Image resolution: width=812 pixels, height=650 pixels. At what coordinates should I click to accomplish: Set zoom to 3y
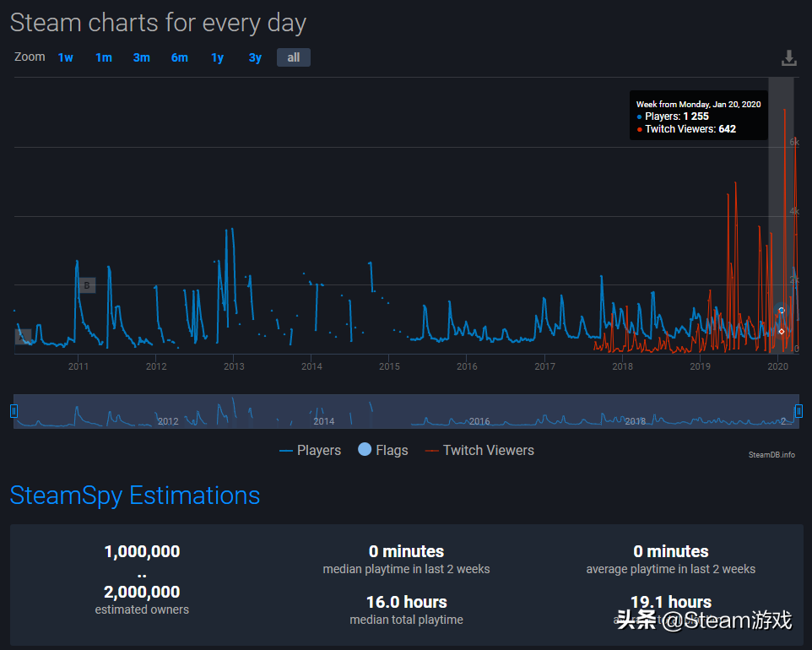255,57
